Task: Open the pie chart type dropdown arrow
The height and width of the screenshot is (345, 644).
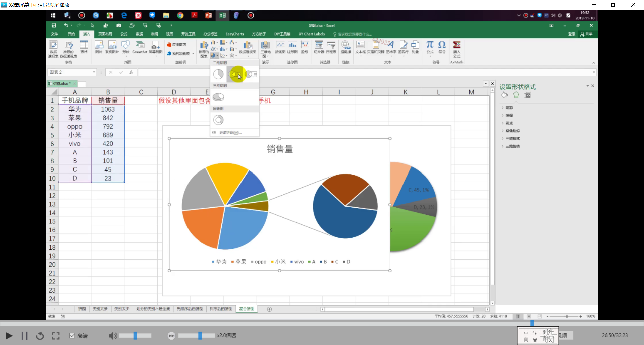Action: (x=217, y=55)
